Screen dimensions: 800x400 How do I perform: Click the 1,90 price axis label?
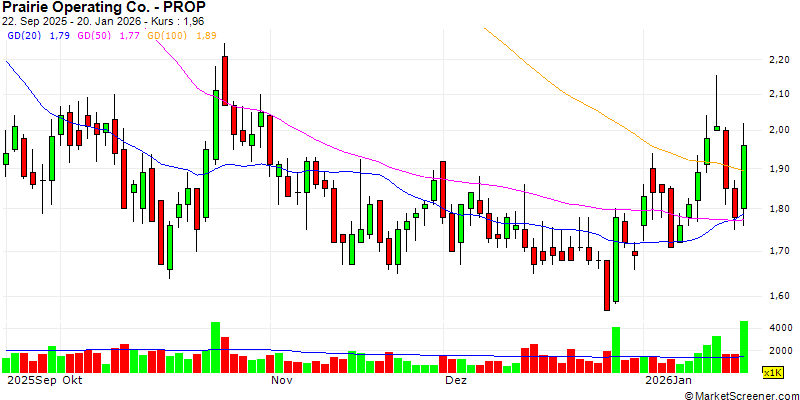tap(779, 169)
